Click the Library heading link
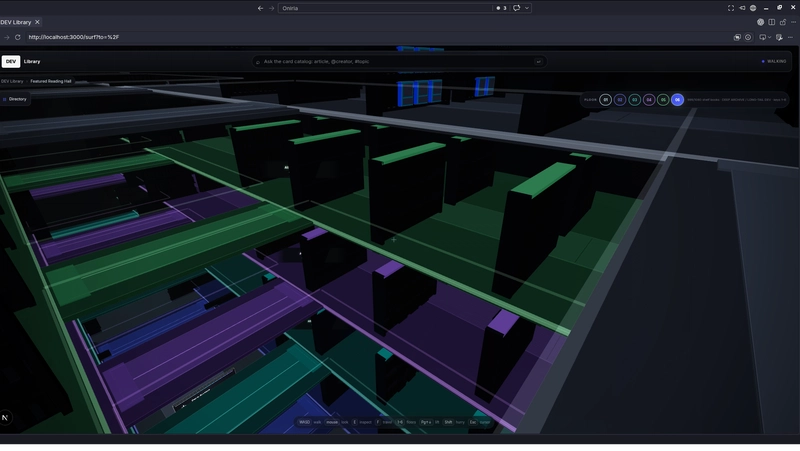The width and height of the screenshot is (800, 451). click(x=32, y=61)
